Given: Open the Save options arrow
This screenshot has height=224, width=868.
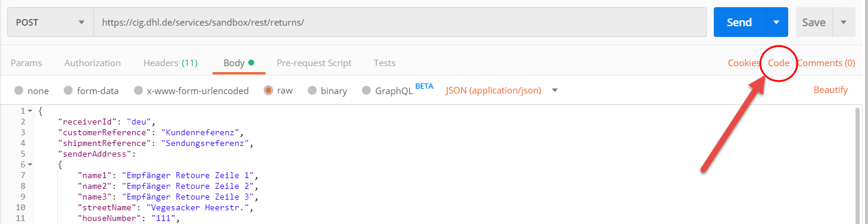Looking at the screenshot, I should click(844, 22).
